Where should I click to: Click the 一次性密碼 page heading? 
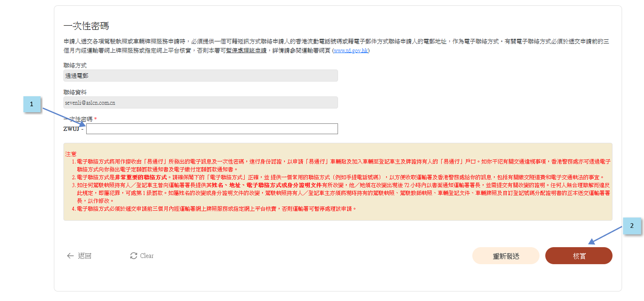point(86,26)
